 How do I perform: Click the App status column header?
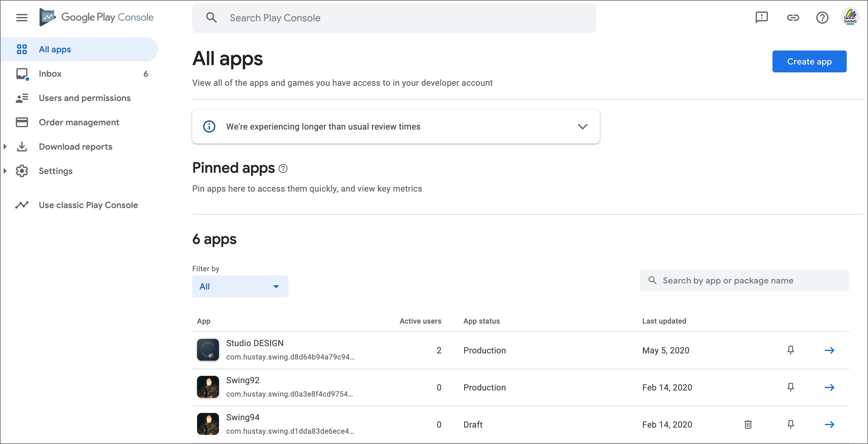(481, 321)
